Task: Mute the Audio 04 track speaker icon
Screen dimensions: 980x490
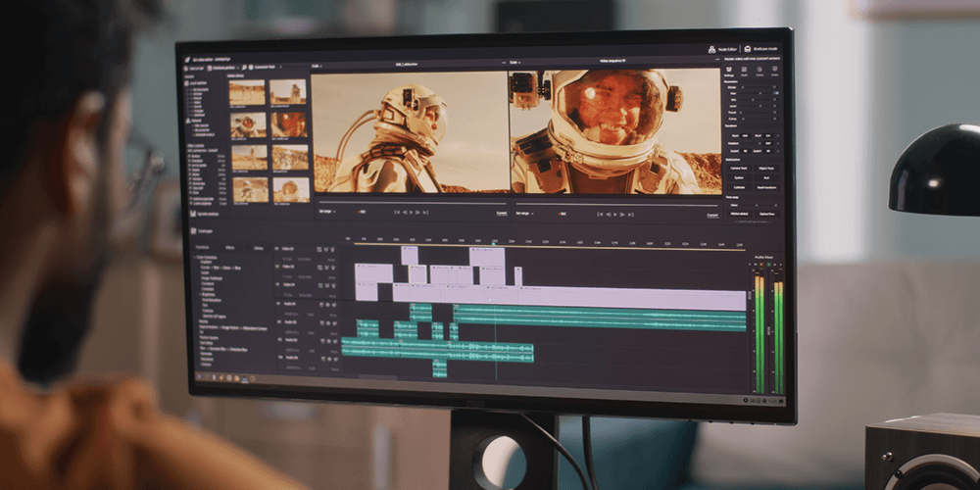Action: 335,359
